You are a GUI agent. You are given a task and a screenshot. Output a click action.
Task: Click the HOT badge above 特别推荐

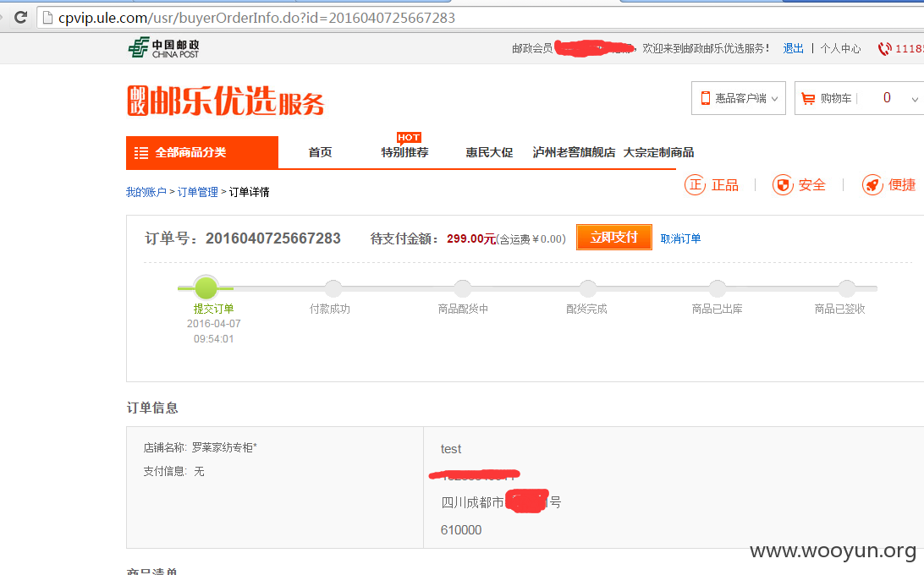409,139
